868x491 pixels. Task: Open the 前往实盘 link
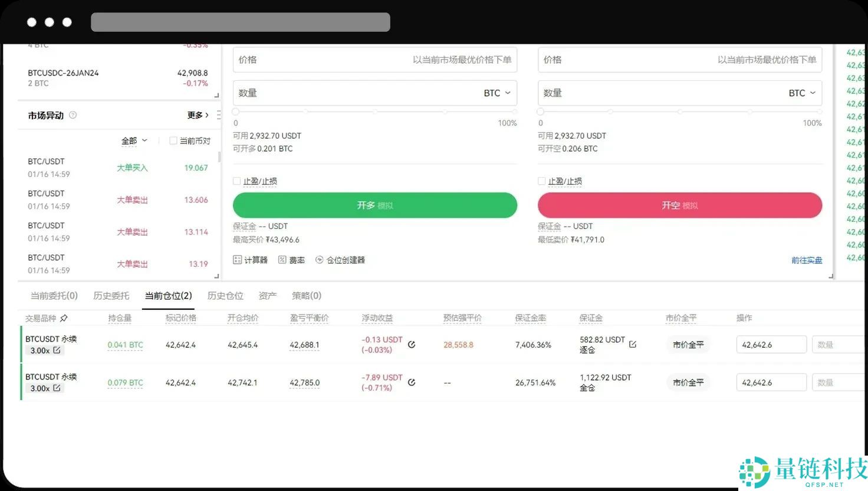[x=807, y=260]
